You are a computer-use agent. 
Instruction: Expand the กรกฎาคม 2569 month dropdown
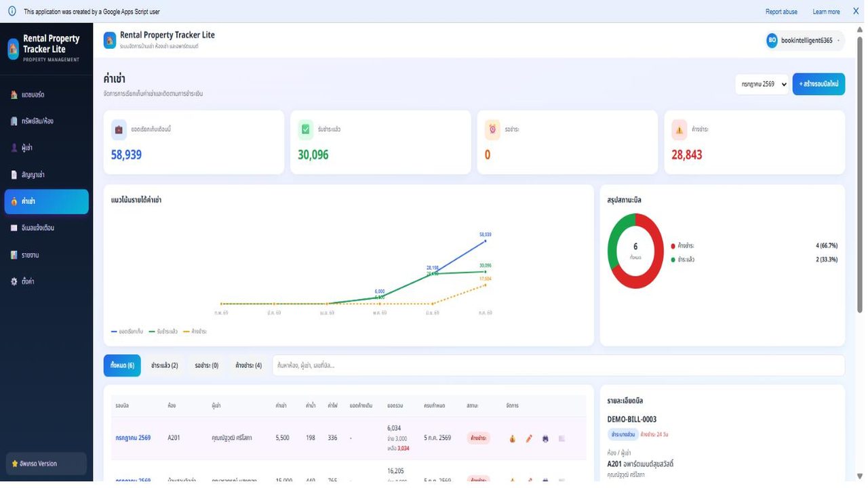click(x=763, y=84)
